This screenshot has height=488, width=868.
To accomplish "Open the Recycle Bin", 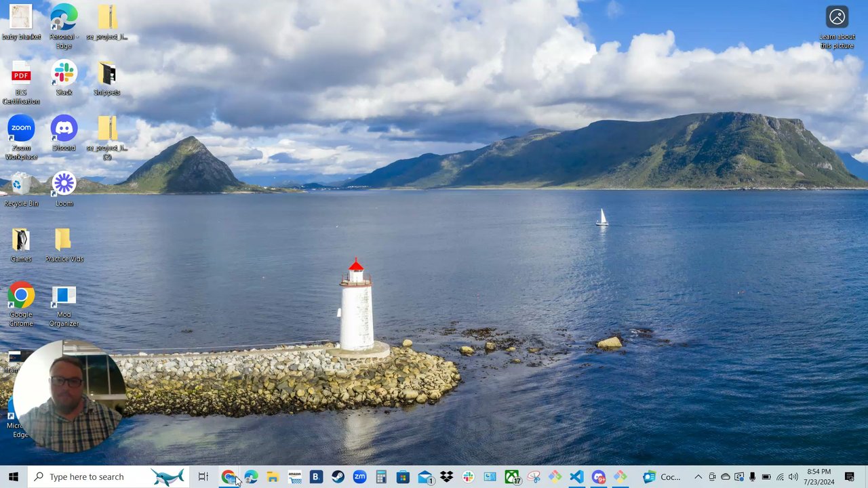I will pos(21,184).
